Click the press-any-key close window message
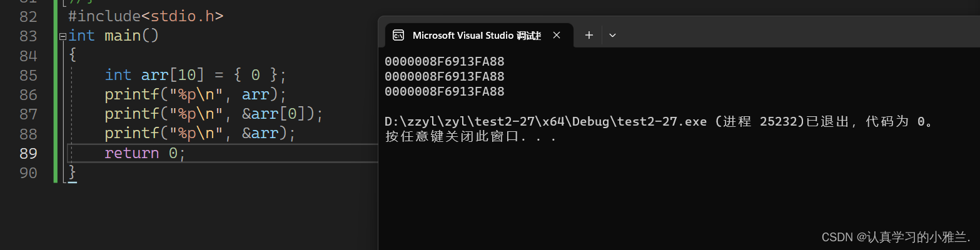Image resolution: width=980 pixels, height=250 pixels. click(470, 137)
